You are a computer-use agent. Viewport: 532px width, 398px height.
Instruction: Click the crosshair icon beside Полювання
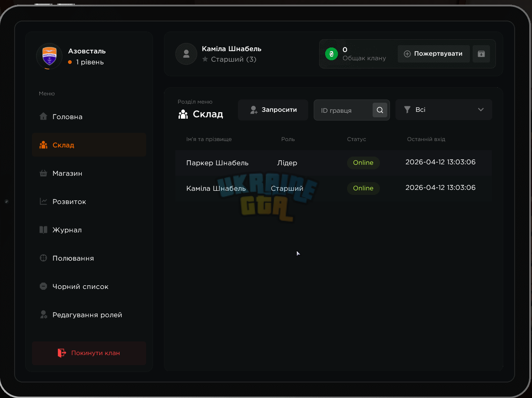click(43, 258)
